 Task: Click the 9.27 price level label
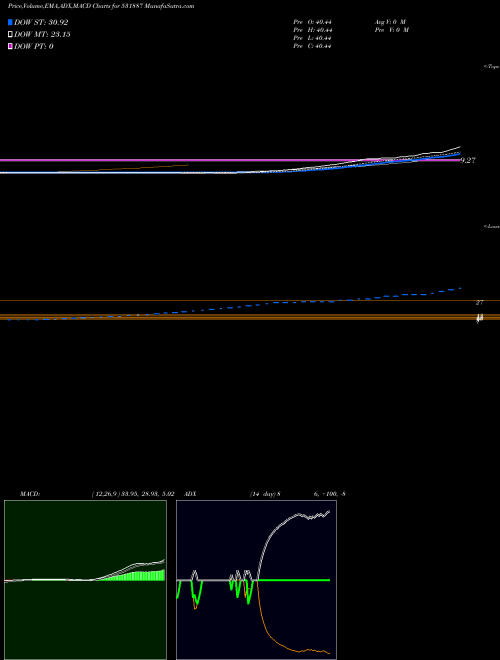coord(468,160)
